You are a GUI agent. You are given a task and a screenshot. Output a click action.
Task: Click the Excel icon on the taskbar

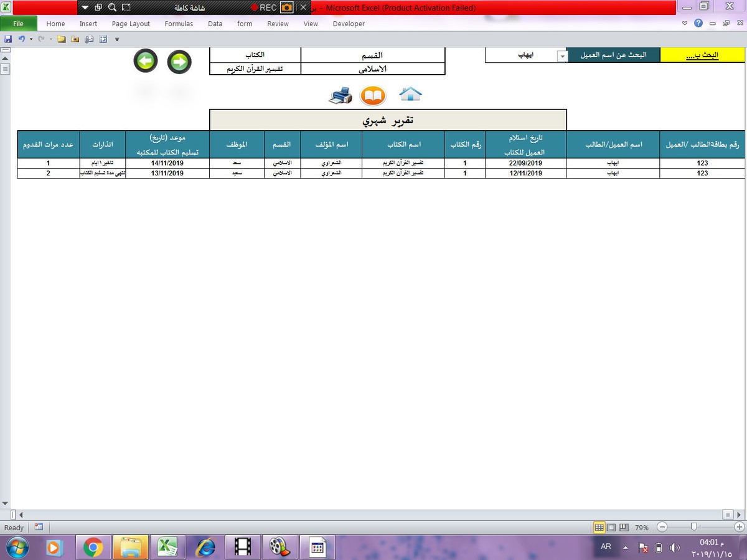tap(168, 548)
